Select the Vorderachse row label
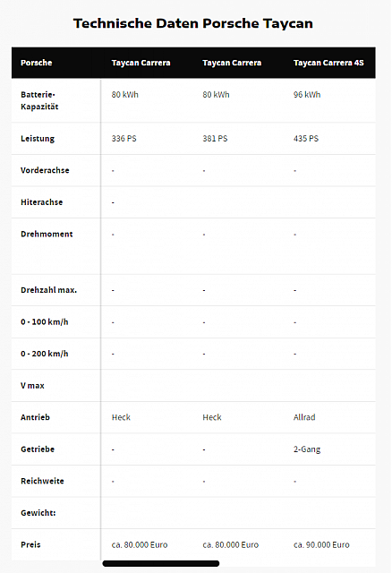The image size is (392, 573). pos(45,170)
